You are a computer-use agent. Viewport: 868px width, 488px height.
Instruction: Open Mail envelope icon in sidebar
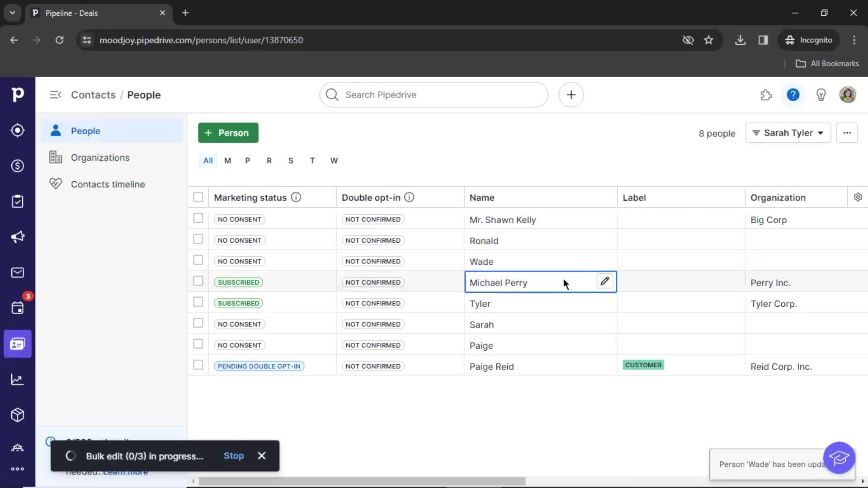pyautogui.click(x=17, y=272)
